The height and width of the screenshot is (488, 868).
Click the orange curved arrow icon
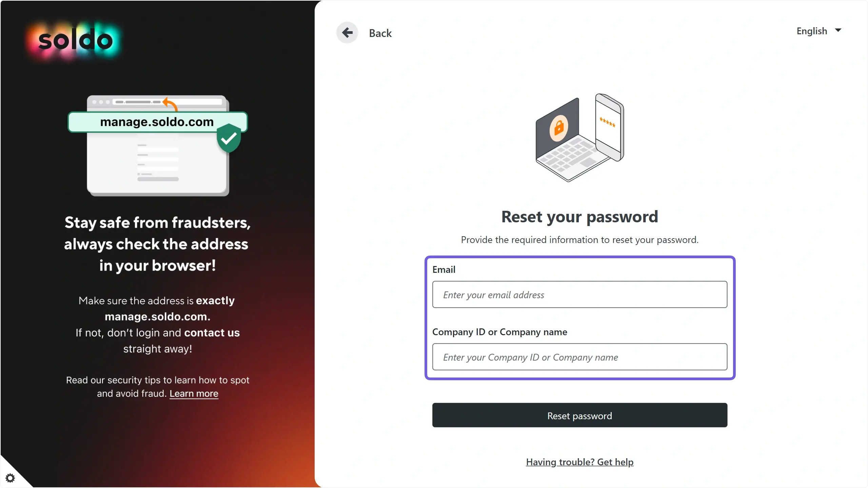click(x=170, y=104)
